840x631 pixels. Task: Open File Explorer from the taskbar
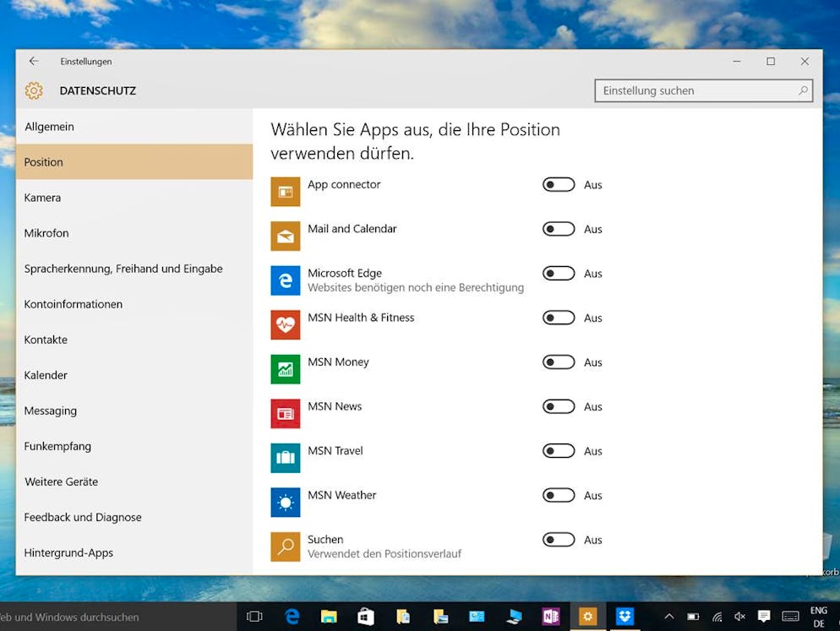point(329,617)
